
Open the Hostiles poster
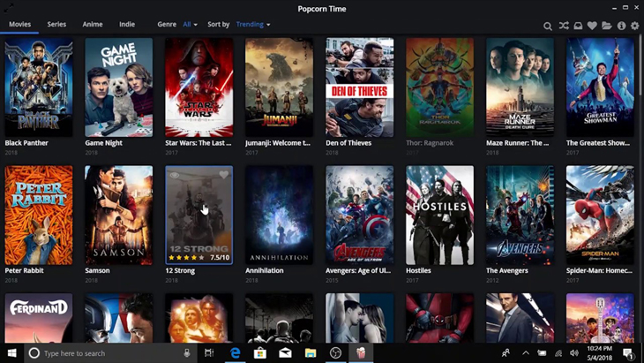440,215
